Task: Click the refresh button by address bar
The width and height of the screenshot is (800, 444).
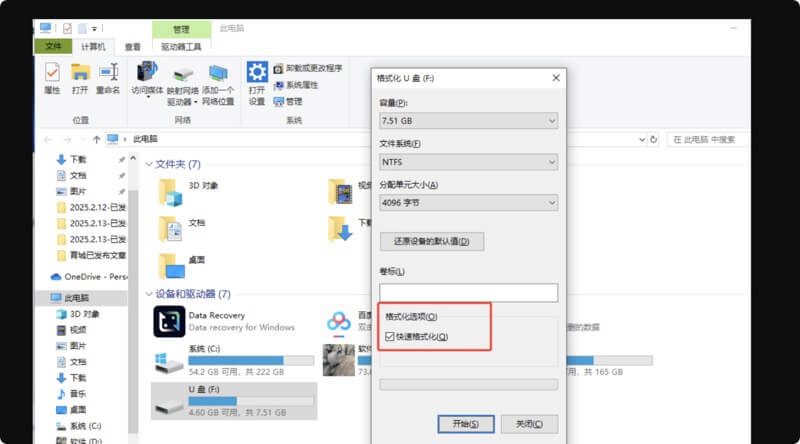Action: [x=654, y=139]
